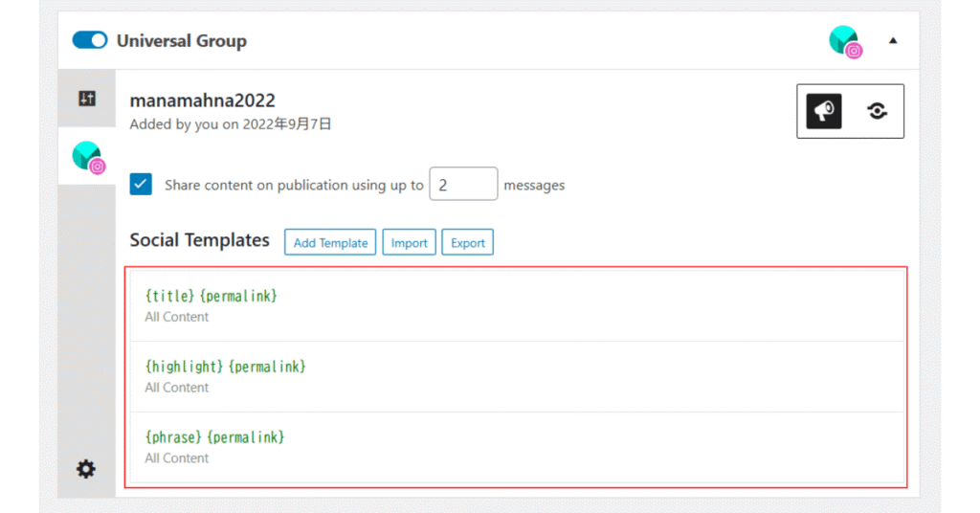Click the Export button
Screen dimensions: 980x513
tap(468, 242)
